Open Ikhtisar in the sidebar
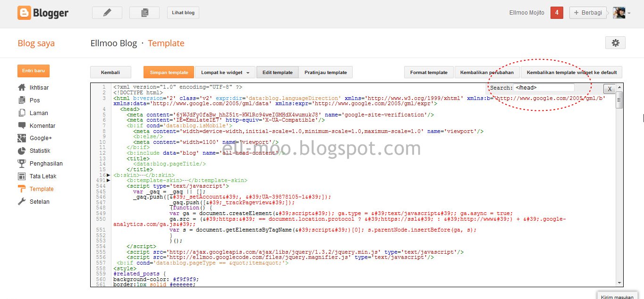This screenshot has height=299, width=644. pos(39,88)
